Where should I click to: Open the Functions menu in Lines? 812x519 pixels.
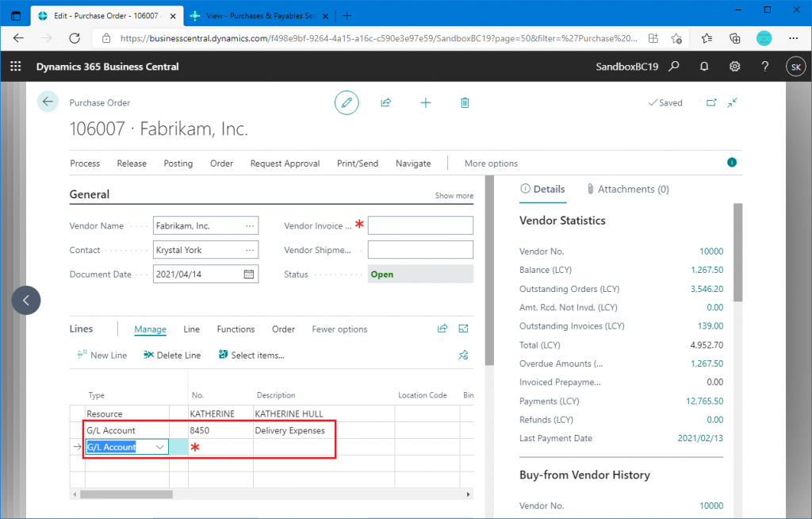point(236,329)
